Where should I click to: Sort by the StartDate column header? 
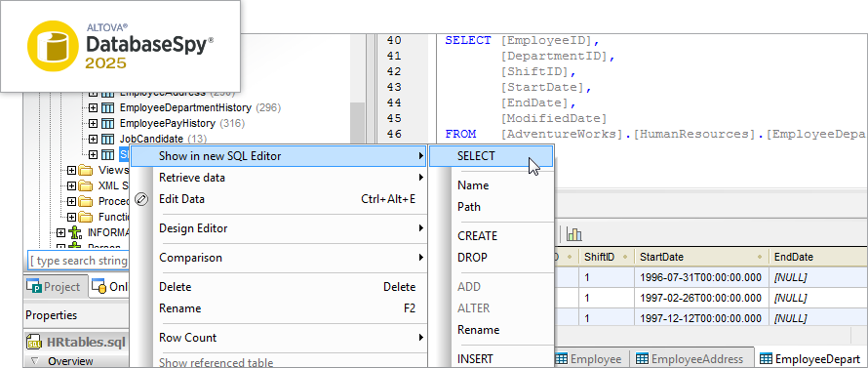[x=701, y=257]
